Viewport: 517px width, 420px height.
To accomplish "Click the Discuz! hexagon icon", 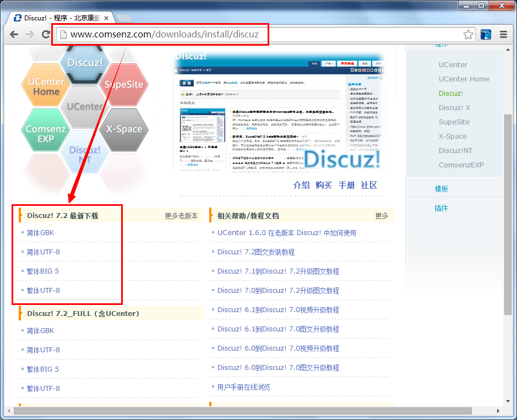I will pyautogui.click(x=85, y=63).
